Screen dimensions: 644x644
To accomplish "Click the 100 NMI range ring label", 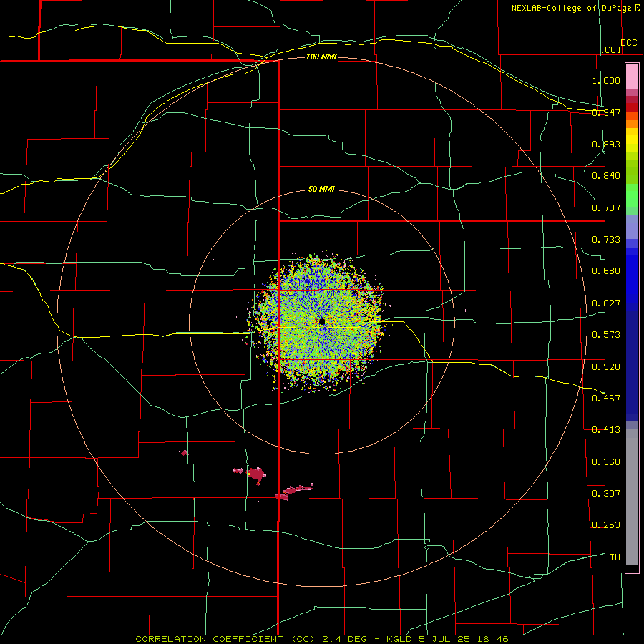I will 321,57.
